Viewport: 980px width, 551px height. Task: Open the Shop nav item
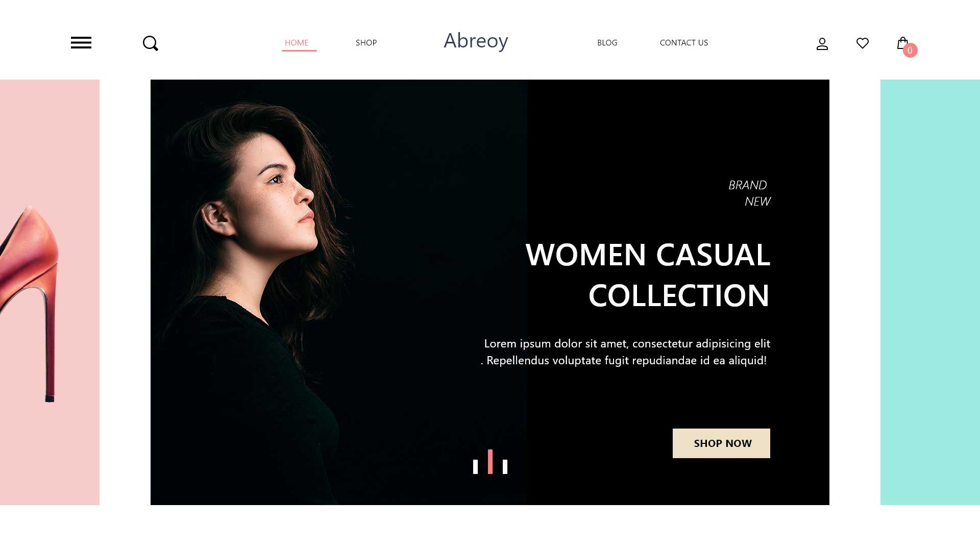click(366, 43)
